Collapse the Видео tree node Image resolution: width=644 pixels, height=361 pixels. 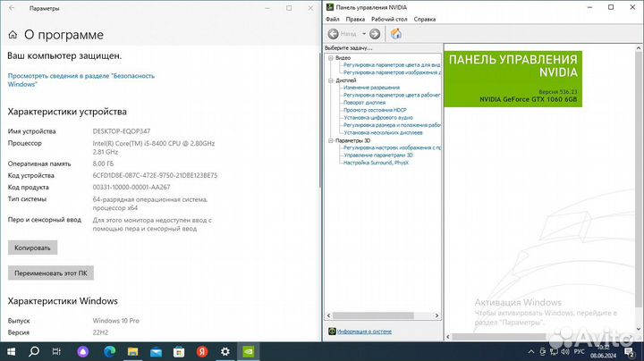click(x=330, y=58)
